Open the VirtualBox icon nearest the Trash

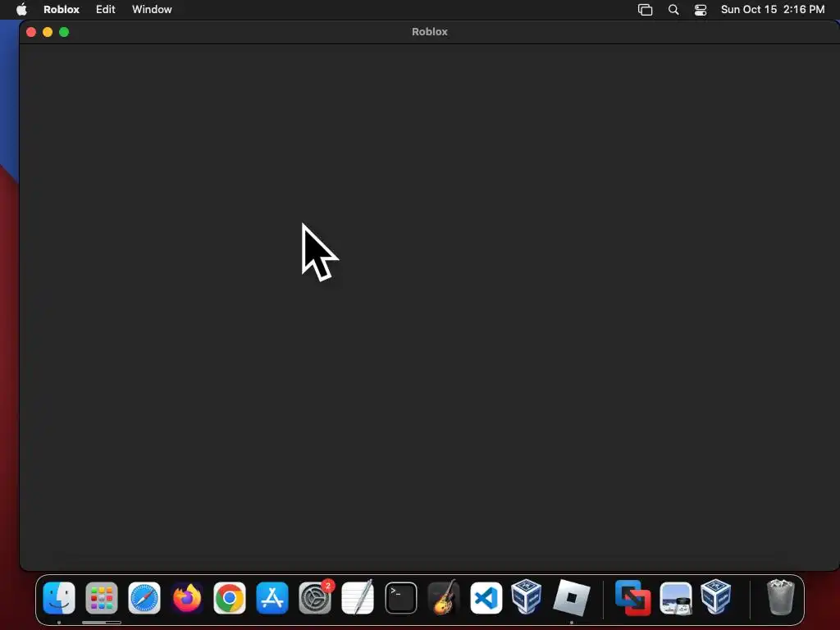716,596
